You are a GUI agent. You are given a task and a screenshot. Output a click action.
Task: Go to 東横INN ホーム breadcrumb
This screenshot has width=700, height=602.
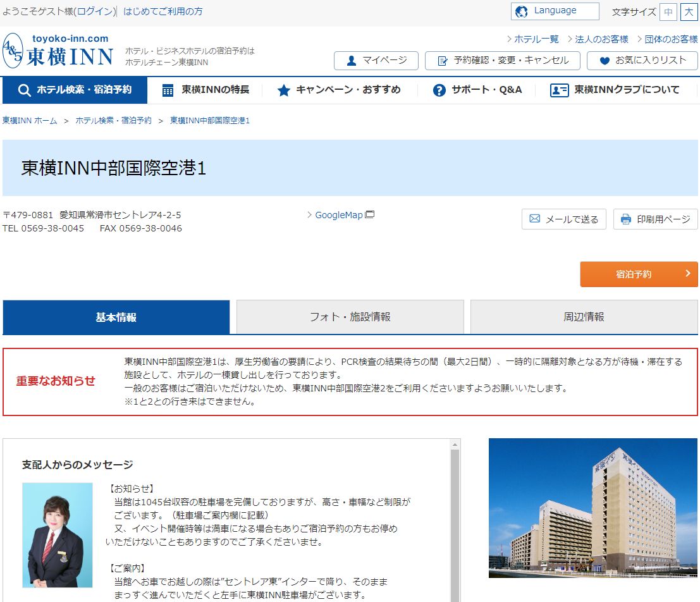pyautogui.click(x=30, y=121)
